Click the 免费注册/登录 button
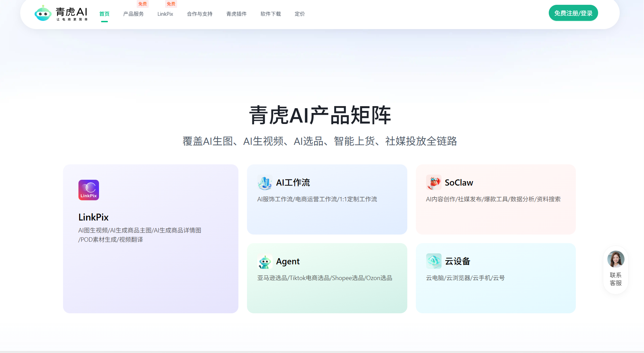644x353 pixels. (573, 13)
